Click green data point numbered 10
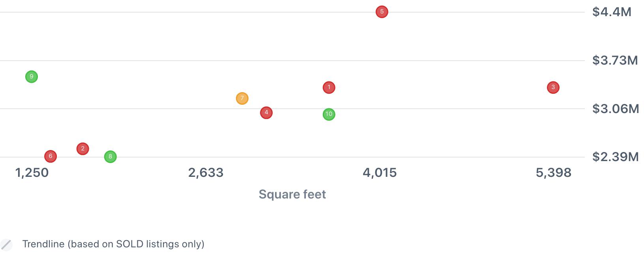 click(329, 114)
